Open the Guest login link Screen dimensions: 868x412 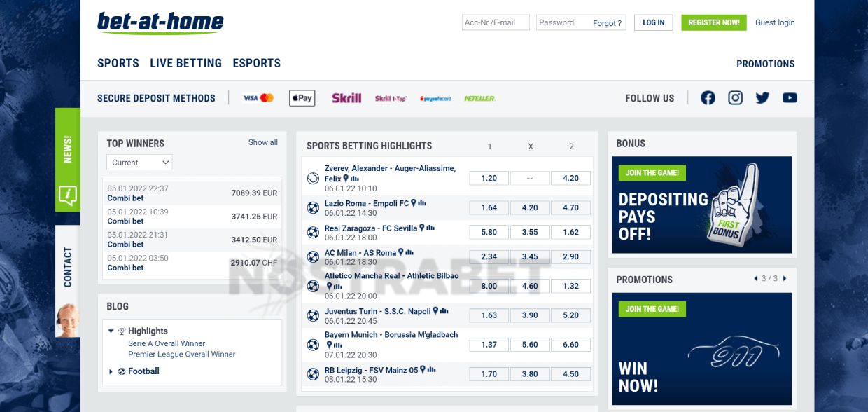[x=775, y=22]
